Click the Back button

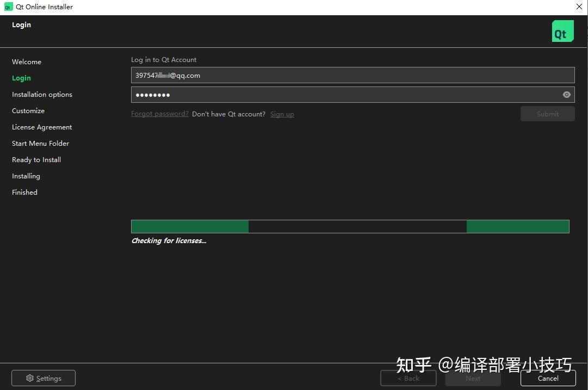click(x=408, y=378)
